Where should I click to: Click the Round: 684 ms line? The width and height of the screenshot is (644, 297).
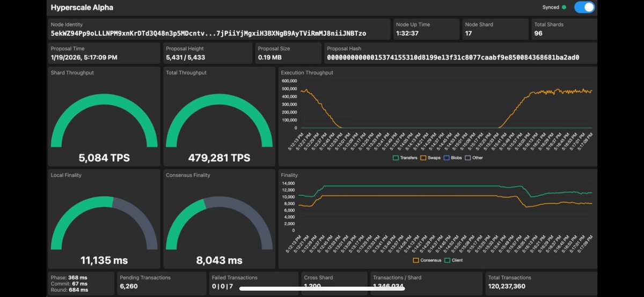pos(69,290)
